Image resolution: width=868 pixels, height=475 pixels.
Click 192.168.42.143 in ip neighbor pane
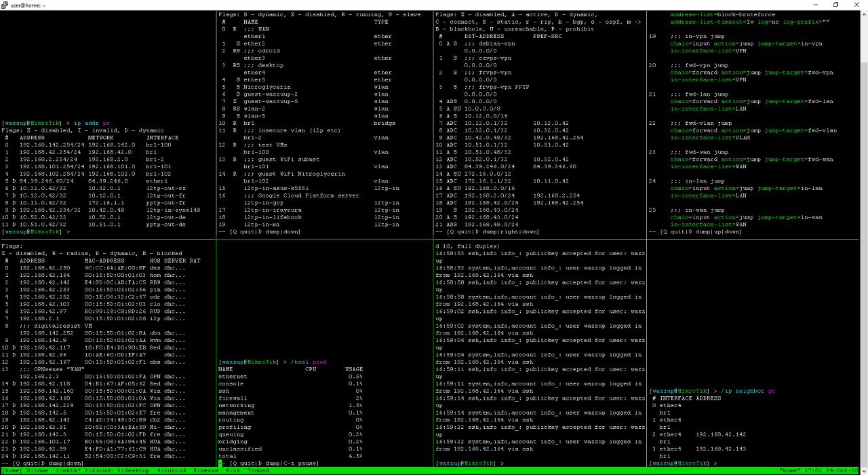coord(721,449)
